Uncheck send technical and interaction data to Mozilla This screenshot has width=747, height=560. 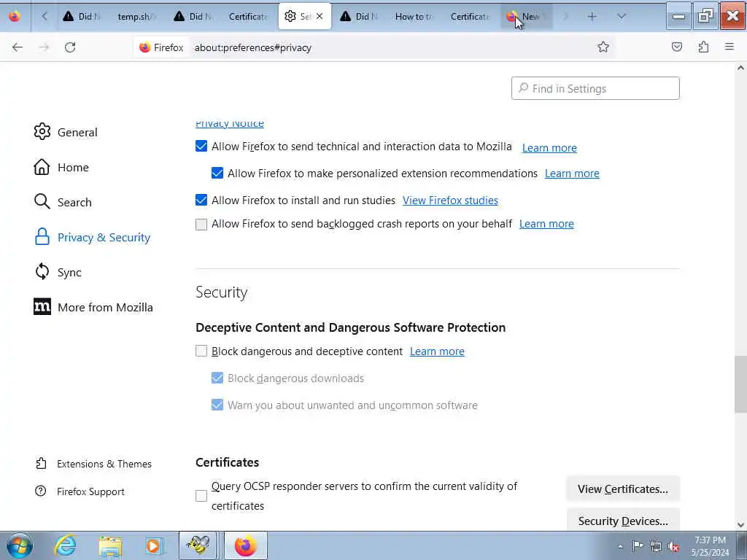click(201, 146)
